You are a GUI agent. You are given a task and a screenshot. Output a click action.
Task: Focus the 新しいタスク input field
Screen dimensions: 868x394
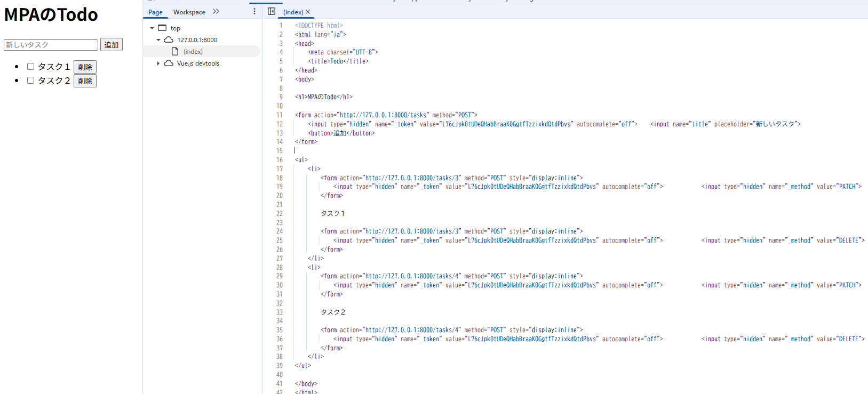(51, 45)
